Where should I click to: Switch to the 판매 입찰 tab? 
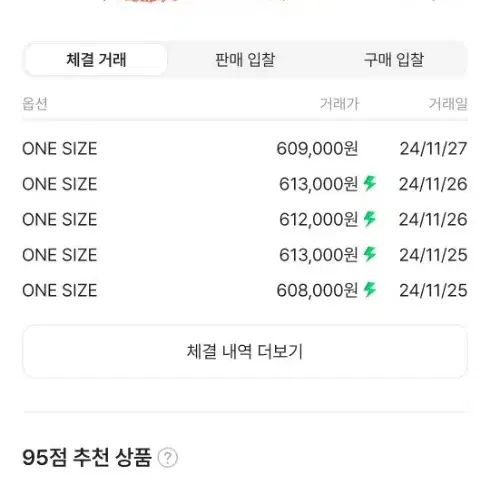tap(245, 60)
